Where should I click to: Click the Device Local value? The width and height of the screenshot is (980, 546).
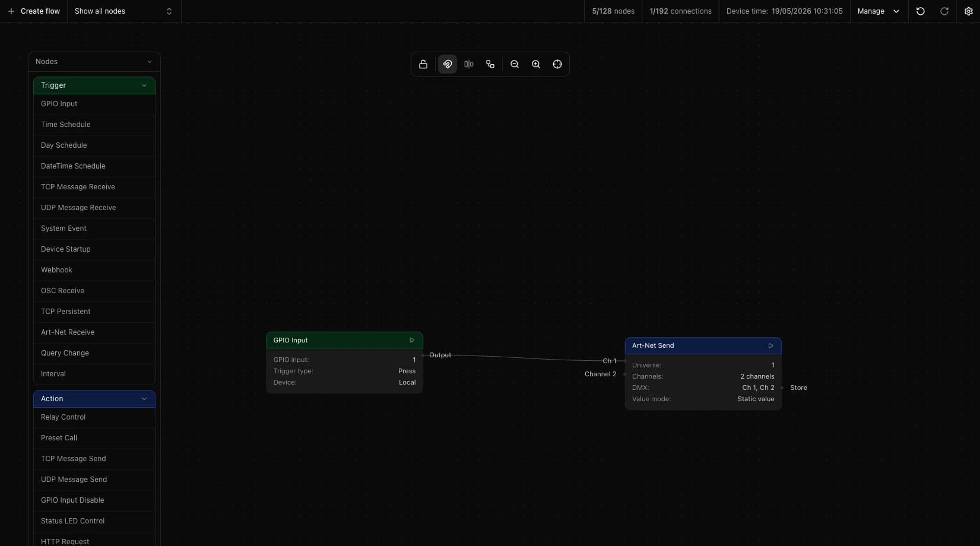(x=407, y=382)
